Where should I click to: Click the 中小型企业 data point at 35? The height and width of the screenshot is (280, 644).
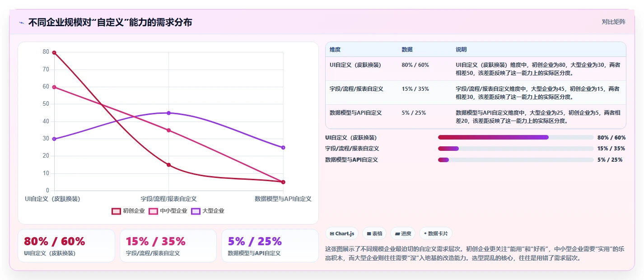tap(168, 130)
